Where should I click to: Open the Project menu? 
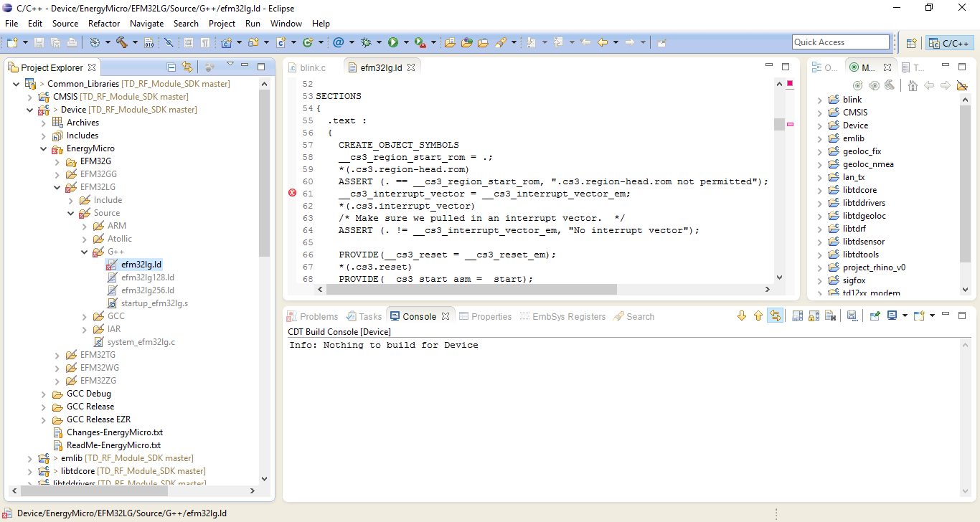222,24
